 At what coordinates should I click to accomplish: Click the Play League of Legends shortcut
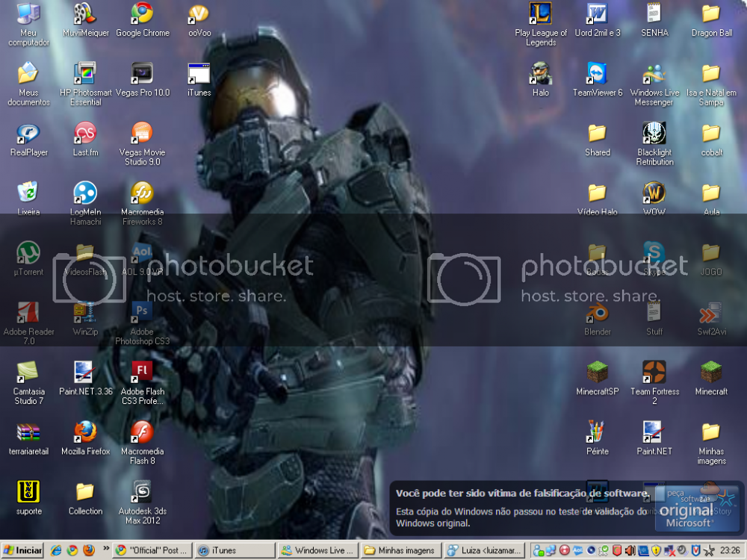(x=541, y=24)
